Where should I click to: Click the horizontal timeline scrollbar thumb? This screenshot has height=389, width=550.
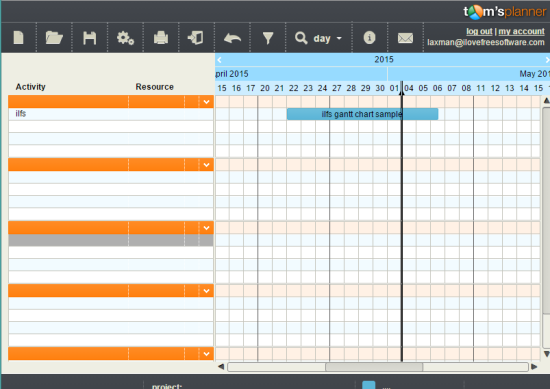tap(374, 367)
